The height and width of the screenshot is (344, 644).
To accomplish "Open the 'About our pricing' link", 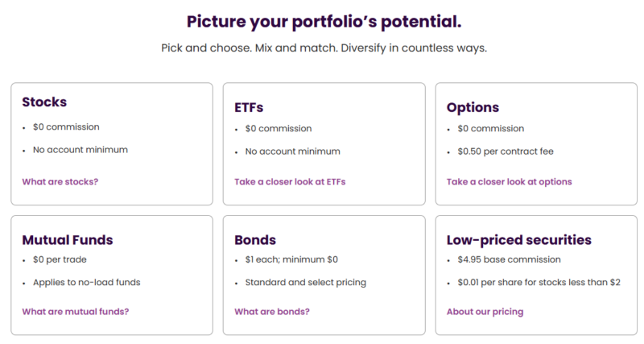I will pos(485,312).
